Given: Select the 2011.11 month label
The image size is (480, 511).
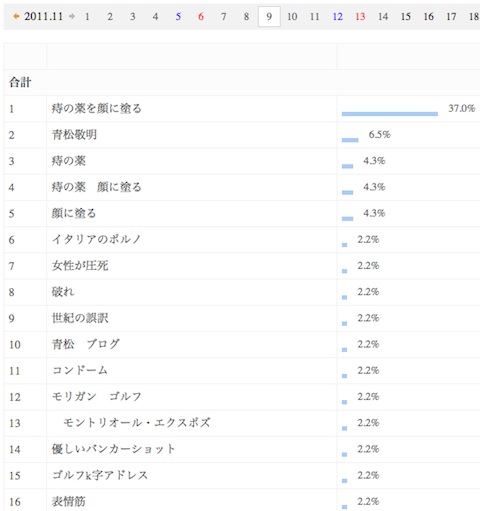Looking at the screenshot, I should [x=43, y=16].
